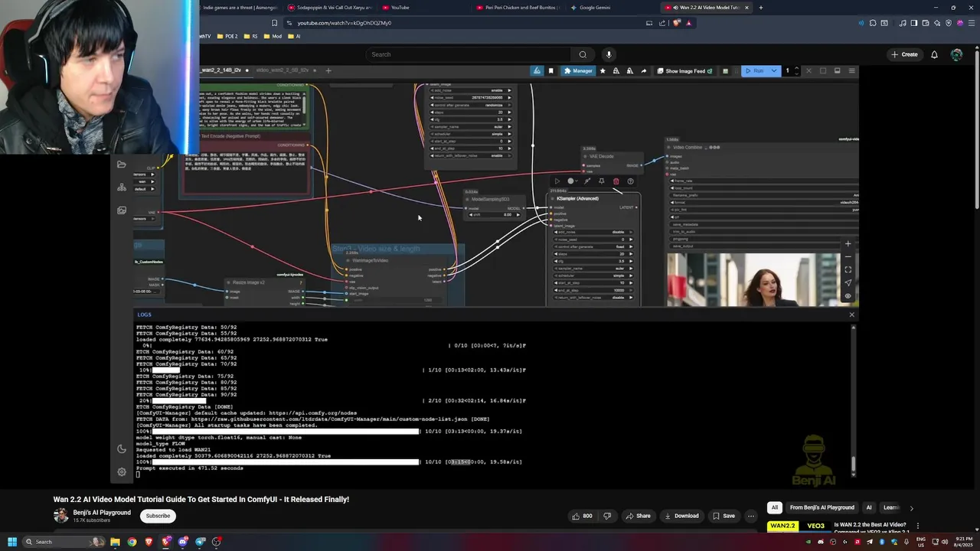The width and height of the screenshot is (980, 551).
Task: Switch to the video_wan2_2_5B_ti2v workflow tab
Action: pyautogui.click(x=283, y=70)
